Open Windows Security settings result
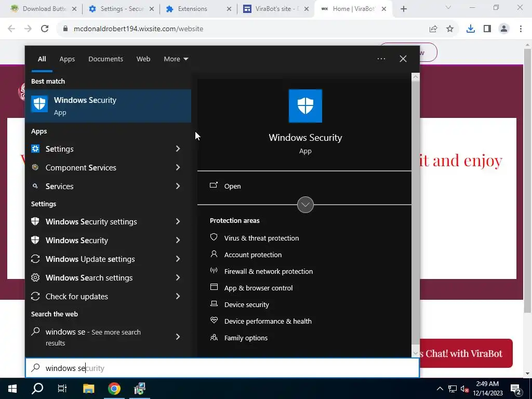This screenshot has width=532, height=399. point(98,221)
